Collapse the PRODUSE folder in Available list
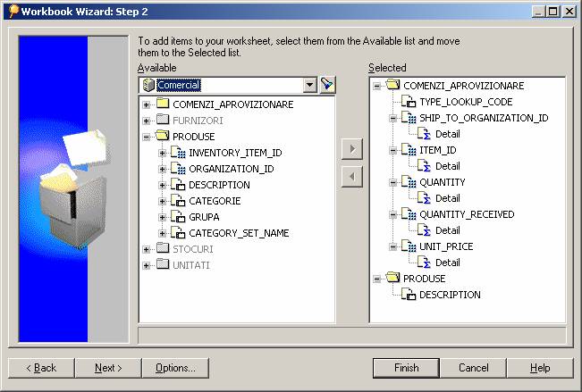 click(147, 137)
